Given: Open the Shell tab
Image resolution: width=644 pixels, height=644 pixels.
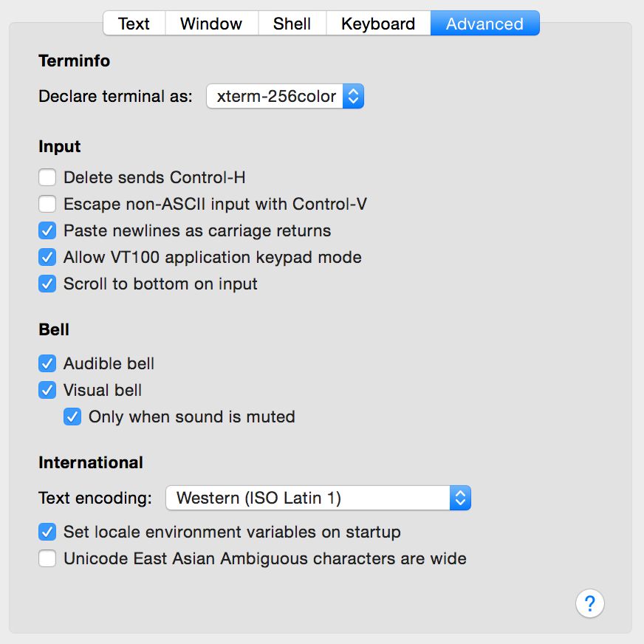Looking at the screenshot, I should (292, 24).
